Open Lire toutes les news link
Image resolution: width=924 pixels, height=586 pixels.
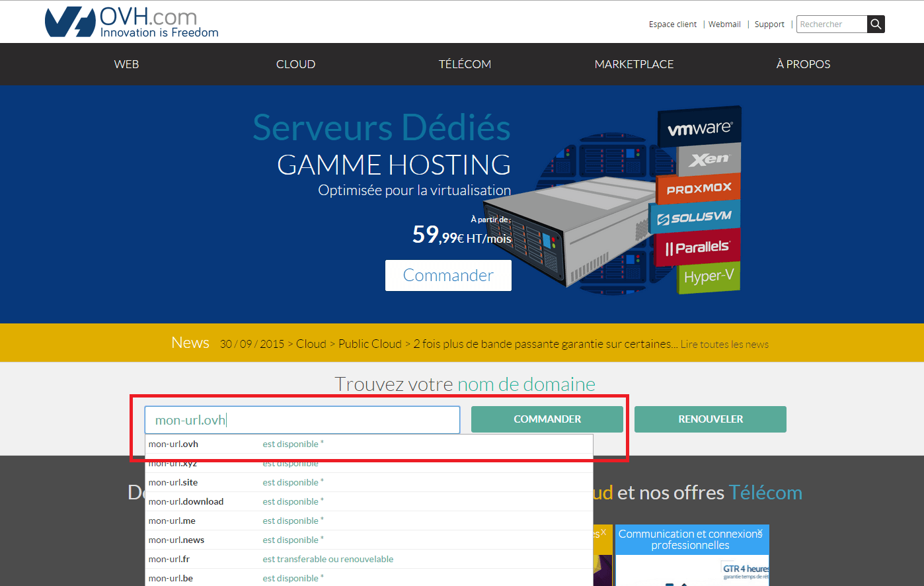point(724,344)
